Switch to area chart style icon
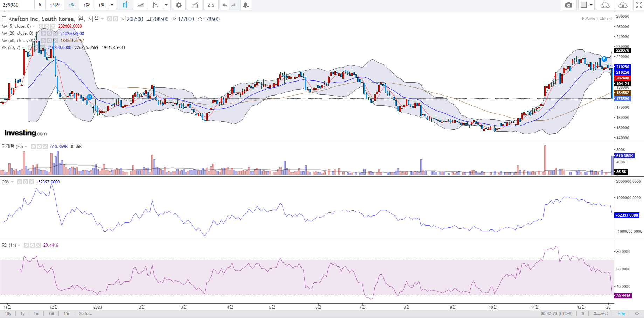 (140, 5)
